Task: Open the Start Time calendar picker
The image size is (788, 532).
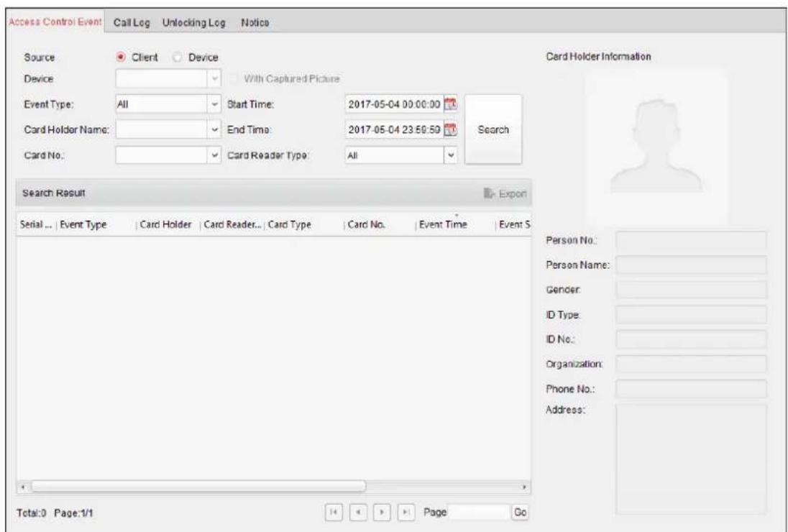Action: (x=452, y=104)
